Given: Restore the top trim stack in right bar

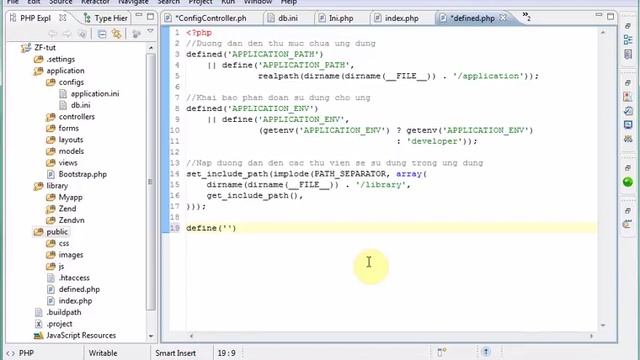Looking at the screenshot, I should click(x=628, y=26).
